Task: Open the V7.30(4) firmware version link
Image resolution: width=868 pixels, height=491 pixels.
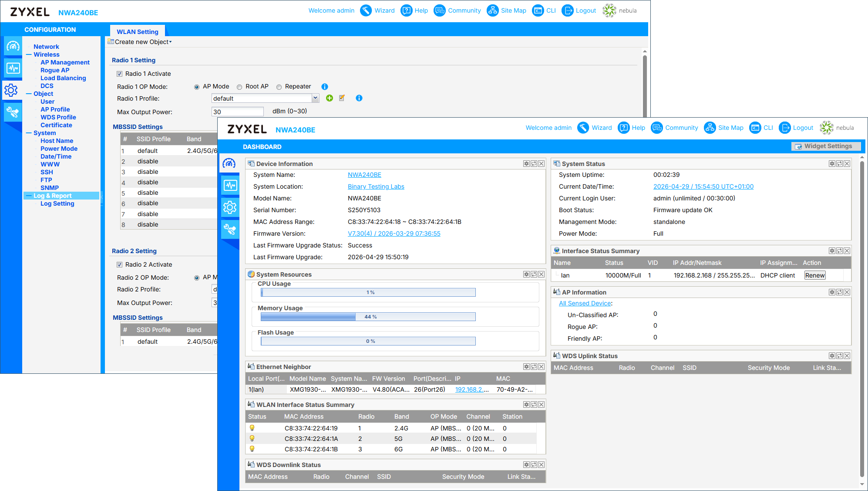Action: point(394,234)
